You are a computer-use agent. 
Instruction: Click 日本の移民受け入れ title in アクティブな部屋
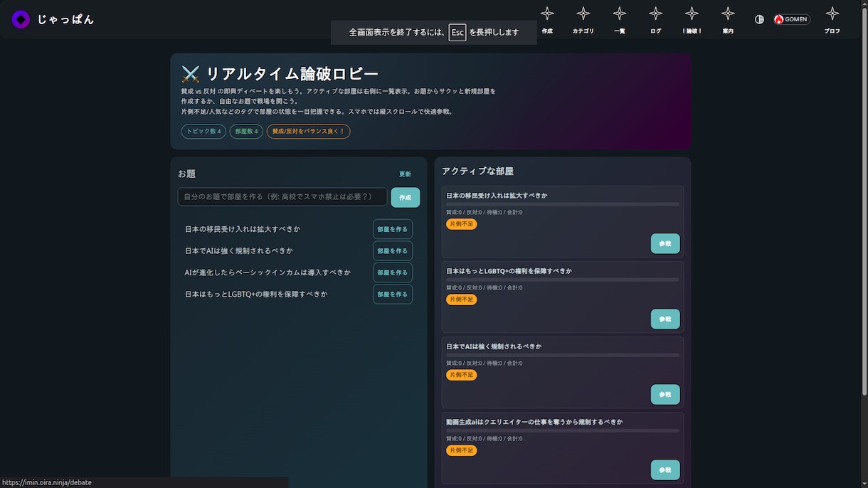click(x=497, y=196)
